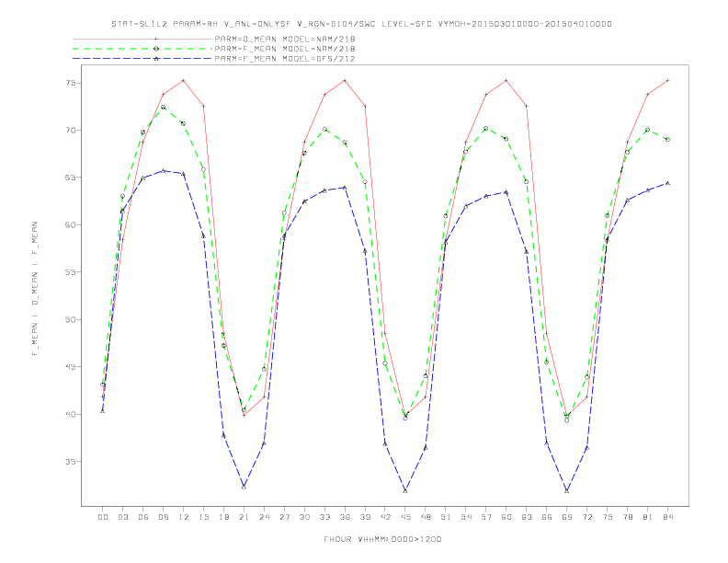
Task: Click x-axis forecast hour label 33
Action: pos(325,517)
